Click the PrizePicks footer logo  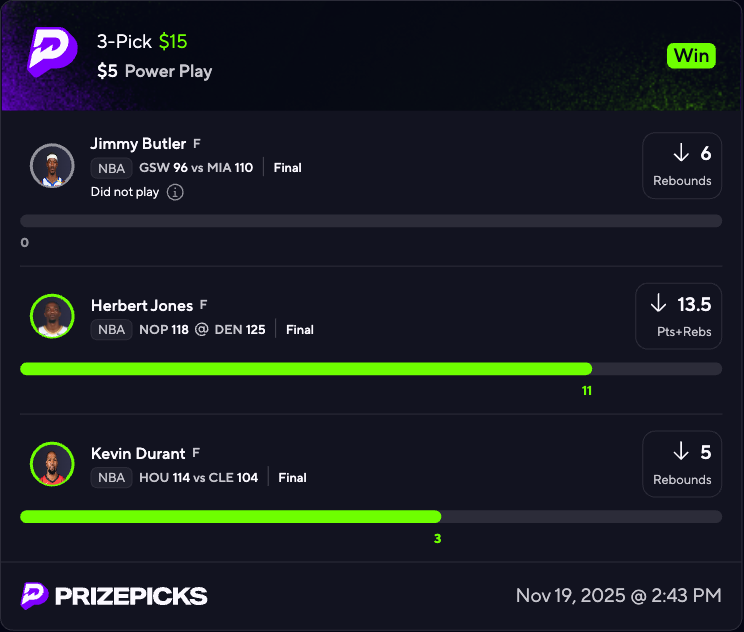(114, 596)
